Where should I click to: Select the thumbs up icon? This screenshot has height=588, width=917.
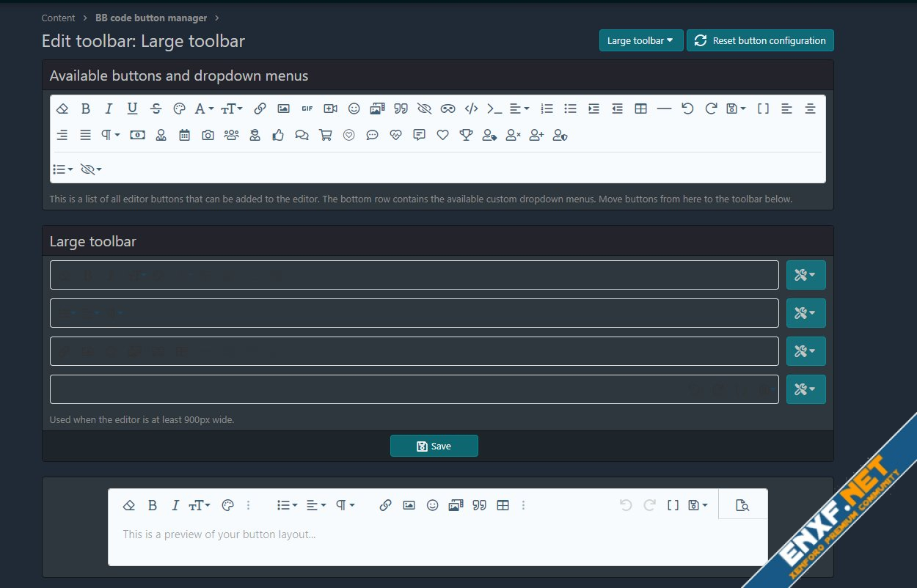click(x=278, y=135)
